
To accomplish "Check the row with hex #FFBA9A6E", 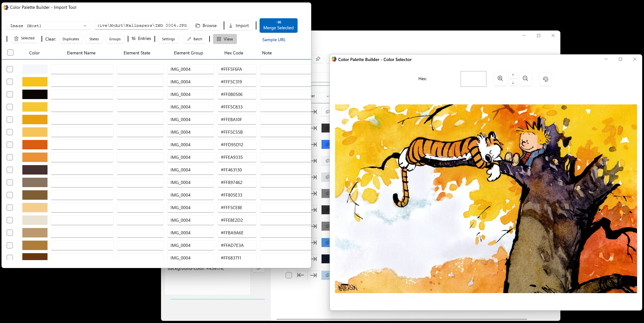I will pyautogui.click(x=10, y=233).
